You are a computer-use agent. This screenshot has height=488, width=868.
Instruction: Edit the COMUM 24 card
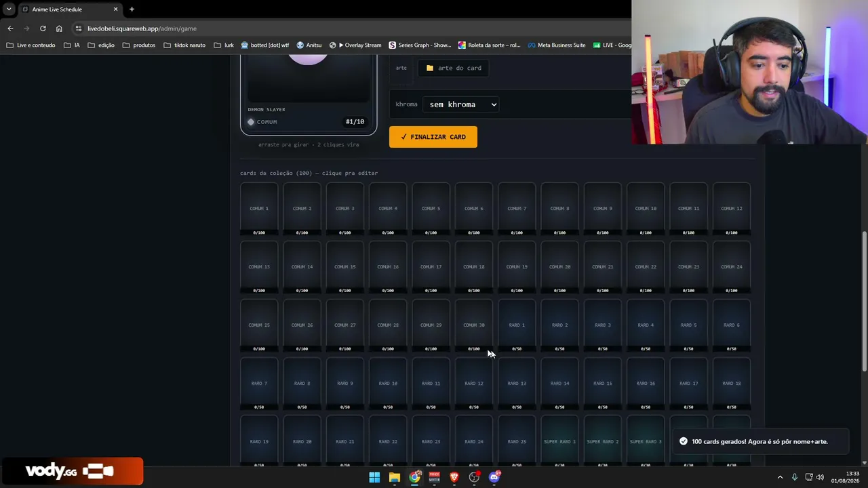(732, 267)
